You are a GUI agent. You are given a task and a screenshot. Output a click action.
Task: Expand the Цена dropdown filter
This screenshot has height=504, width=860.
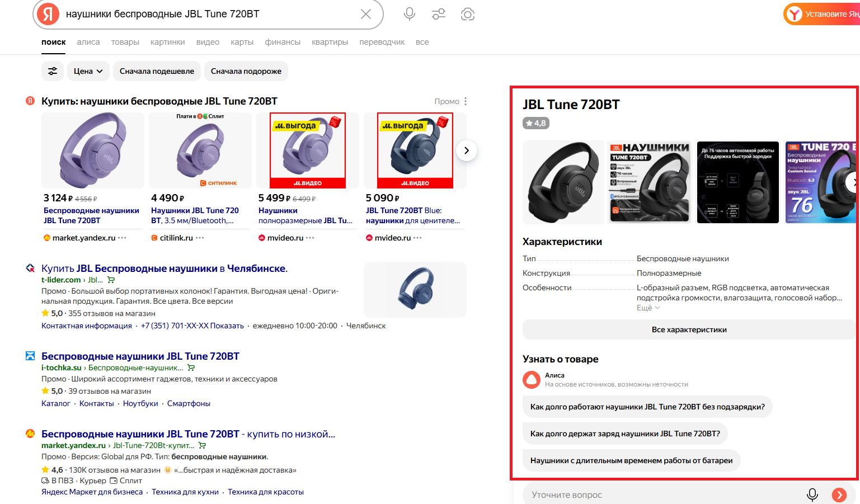pyautogui.click(x=88, y=71)
